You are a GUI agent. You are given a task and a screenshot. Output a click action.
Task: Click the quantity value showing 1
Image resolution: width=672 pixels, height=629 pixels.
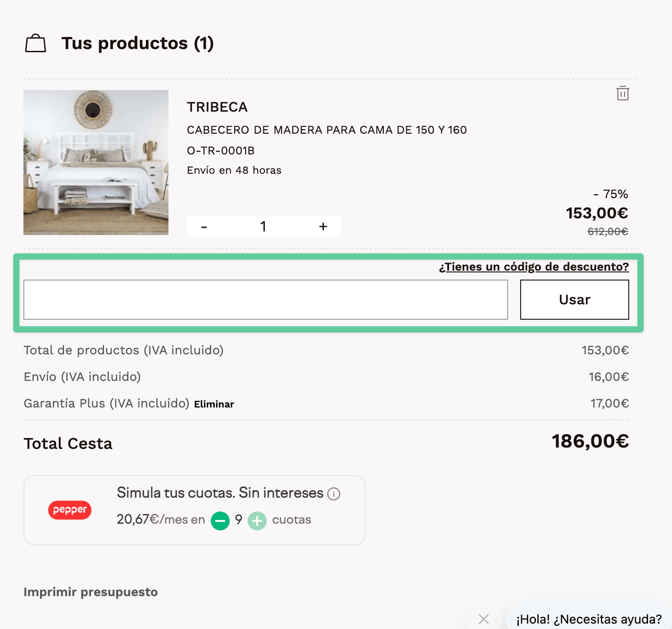tap(263, 226)
